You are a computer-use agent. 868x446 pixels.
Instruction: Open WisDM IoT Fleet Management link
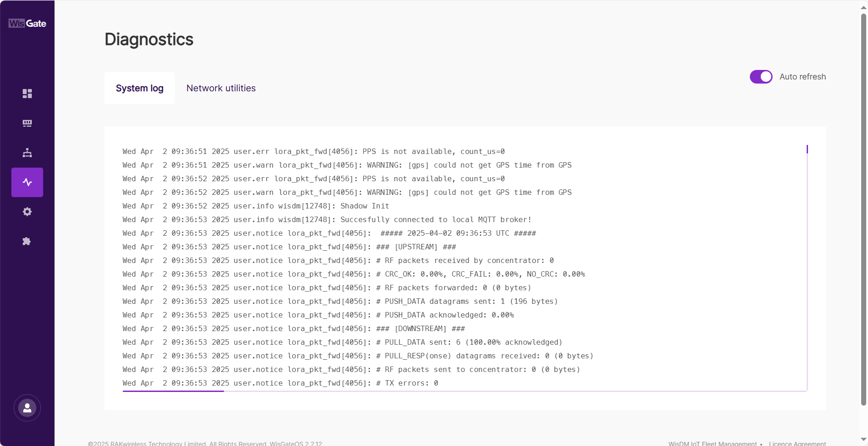point(713,443)
